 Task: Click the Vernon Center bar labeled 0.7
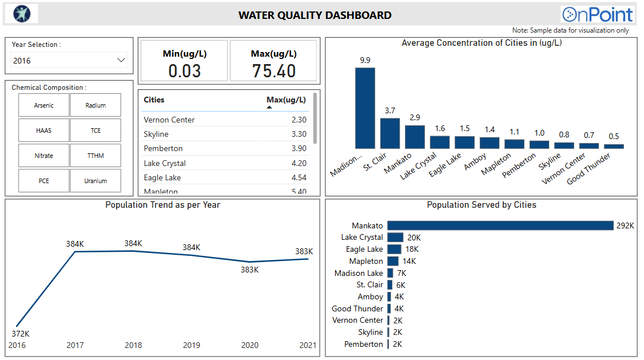coord(589,146)
